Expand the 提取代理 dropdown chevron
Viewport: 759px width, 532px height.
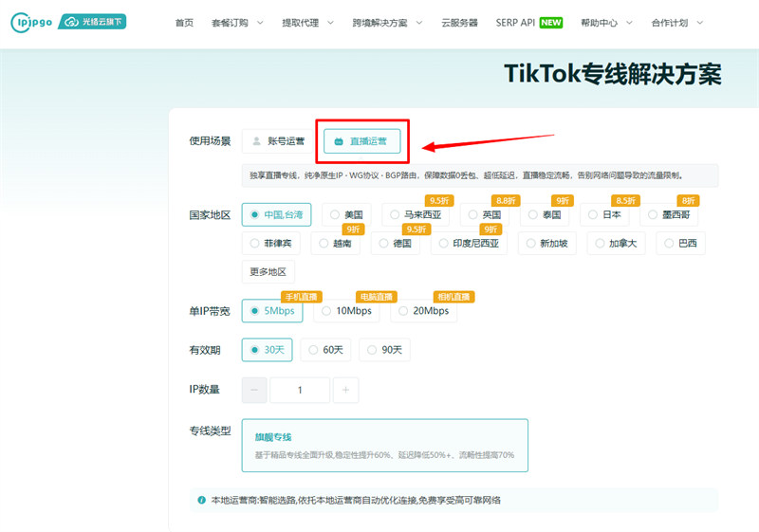tap(330, 23)
